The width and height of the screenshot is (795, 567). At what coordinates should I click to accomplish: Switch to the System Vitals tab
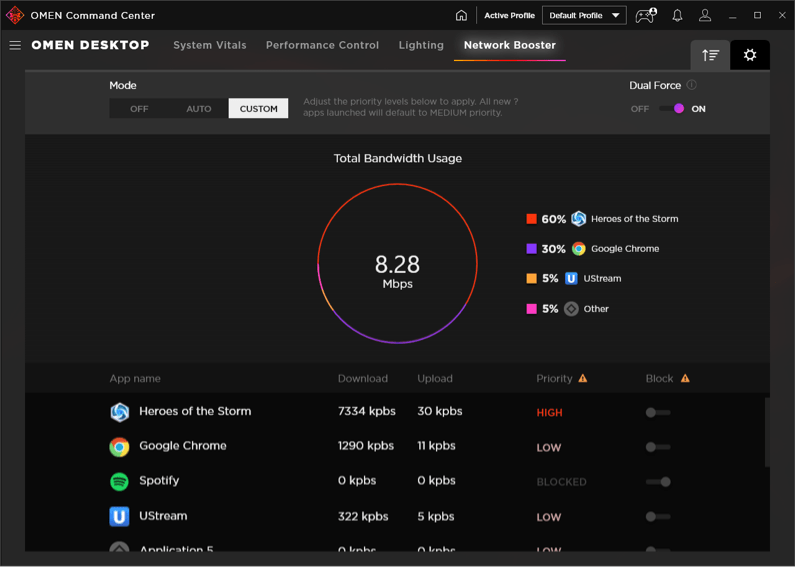click(210, 45)
